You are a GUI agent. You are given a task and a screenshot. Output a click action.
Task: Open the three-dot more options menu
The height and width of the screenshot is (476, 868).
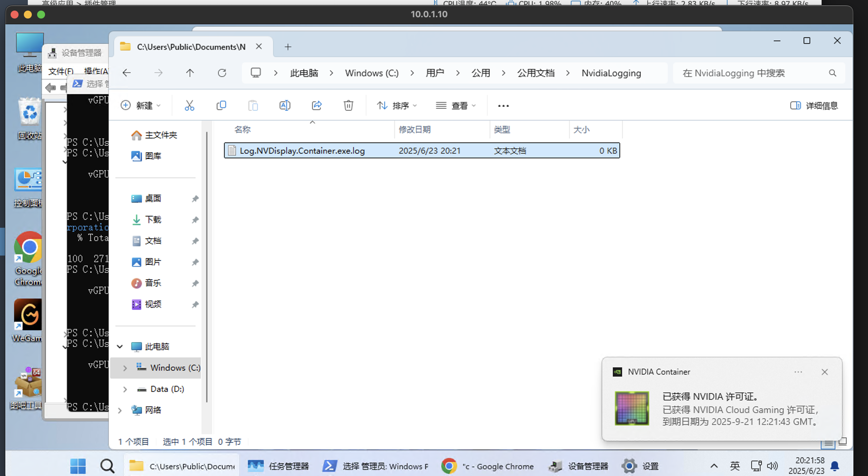(x=503, y=106)
